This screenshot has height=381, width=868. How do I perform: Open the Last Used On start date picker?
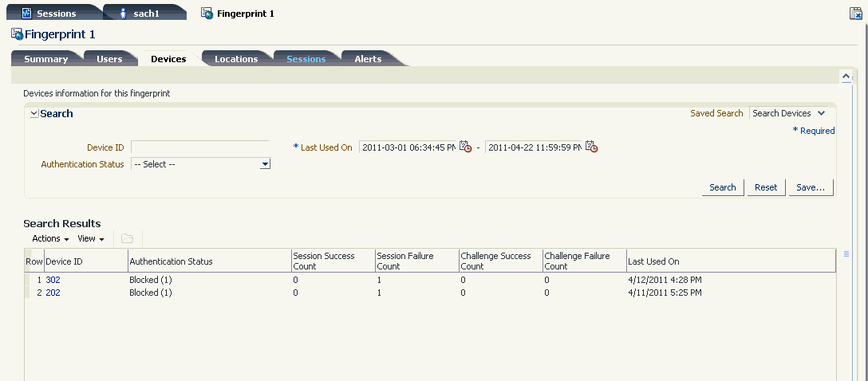(x=466, y=147)
